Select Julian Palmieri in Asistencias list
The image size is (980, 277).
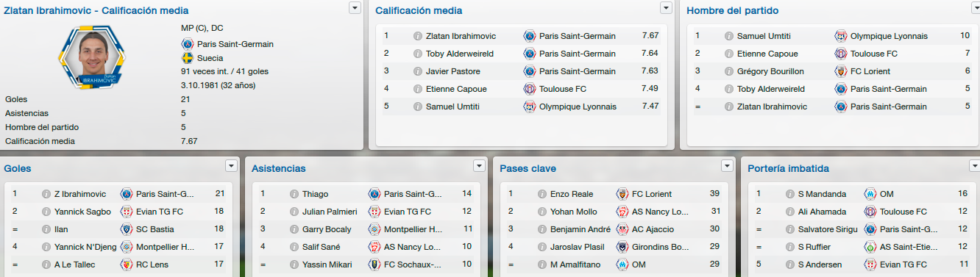330,212
